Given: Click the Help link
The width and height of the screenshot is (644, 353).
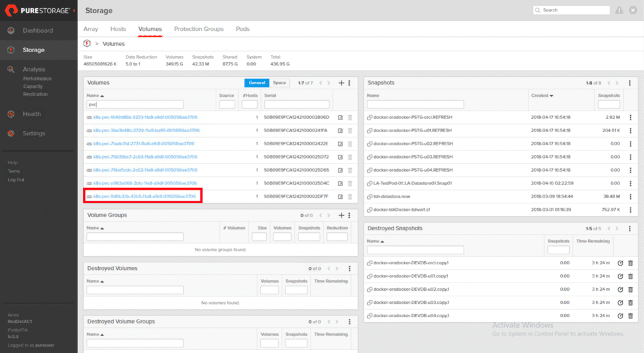Looking at the screenshot, I should point(13,163).
